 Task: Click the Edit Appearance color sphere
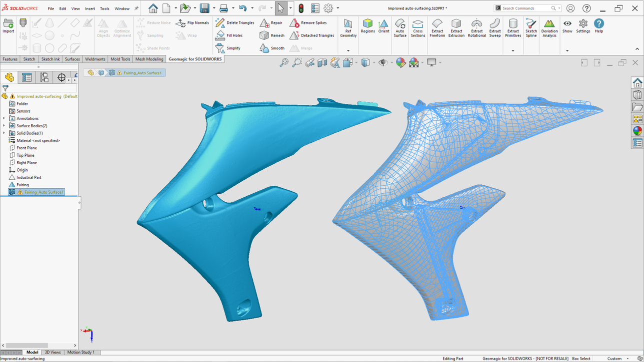click(x=400, y=62)
